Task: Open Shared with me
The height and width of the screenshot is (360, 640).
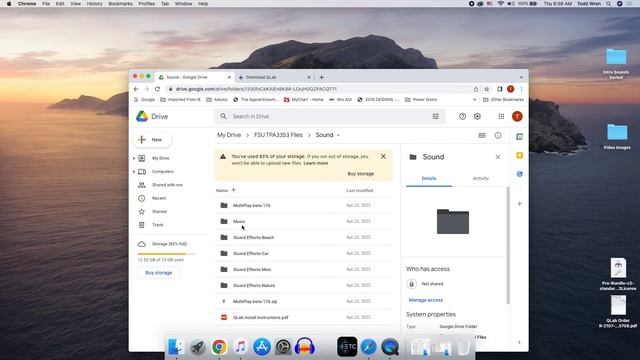Action: click(x=167, y=185)
